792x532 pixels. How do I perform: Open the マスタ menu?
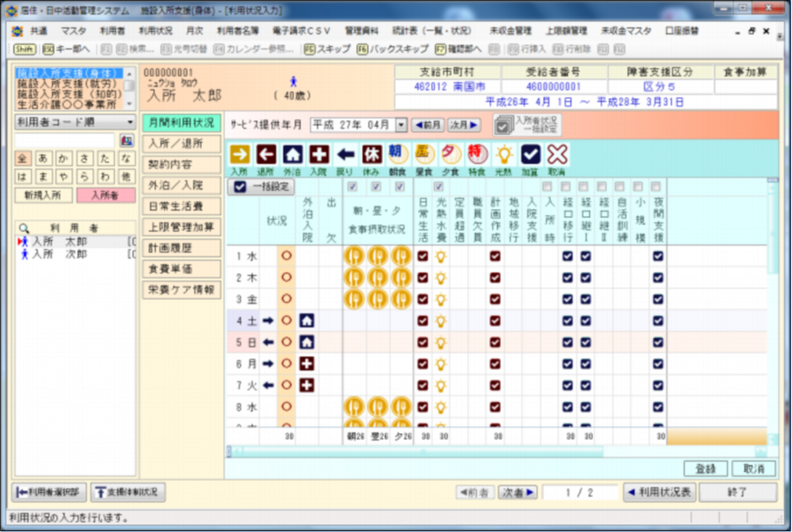point(74,31)
